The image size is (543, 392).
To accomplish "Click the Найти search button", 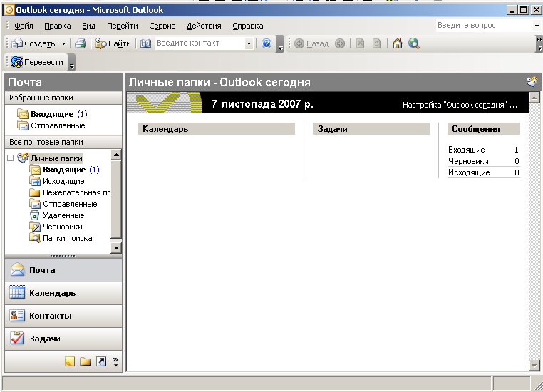I will point(113,43).
